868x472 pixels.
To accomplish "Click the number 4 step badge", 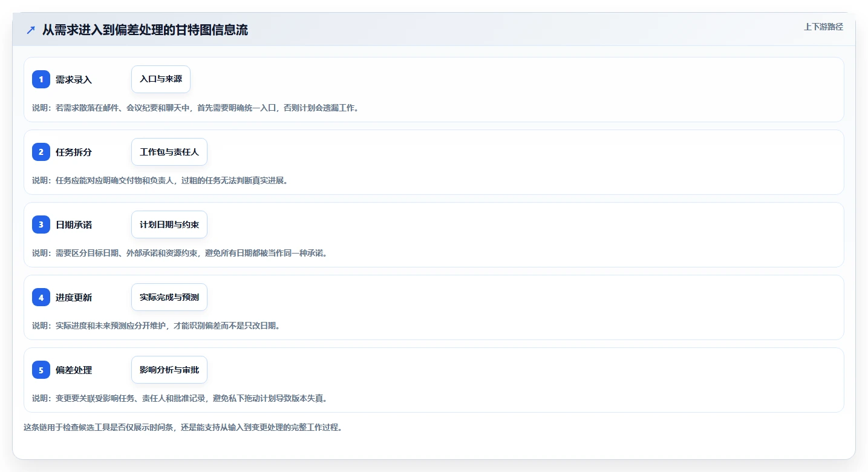I will click(41, 297).
